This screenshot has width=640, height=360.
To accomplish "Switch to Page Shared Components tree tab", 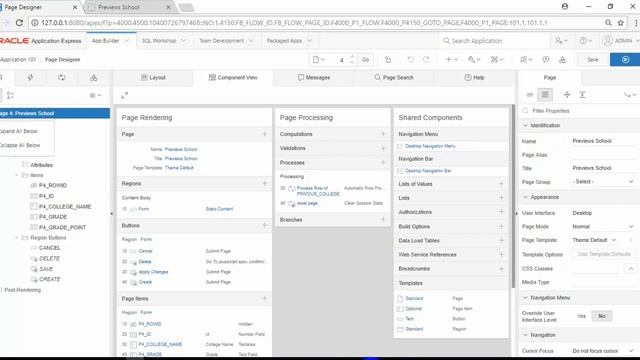I will click(x=93, y=78).
